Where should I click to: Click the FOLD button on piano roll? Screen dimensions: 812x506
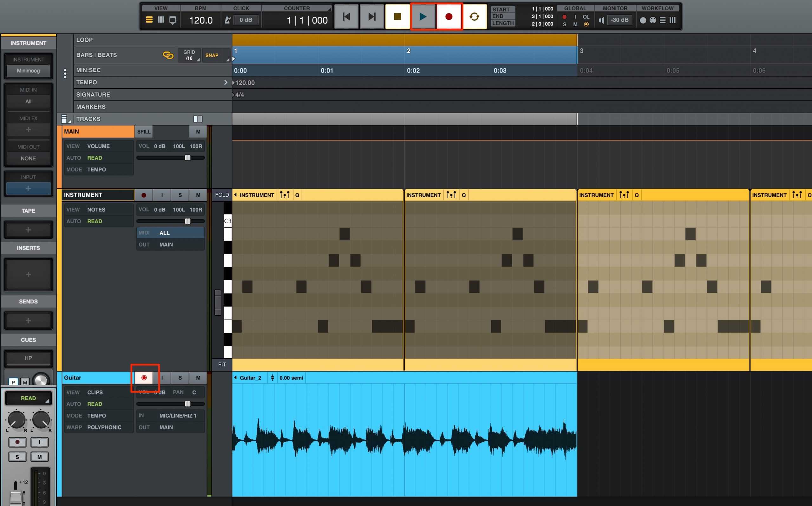point(222,195)
